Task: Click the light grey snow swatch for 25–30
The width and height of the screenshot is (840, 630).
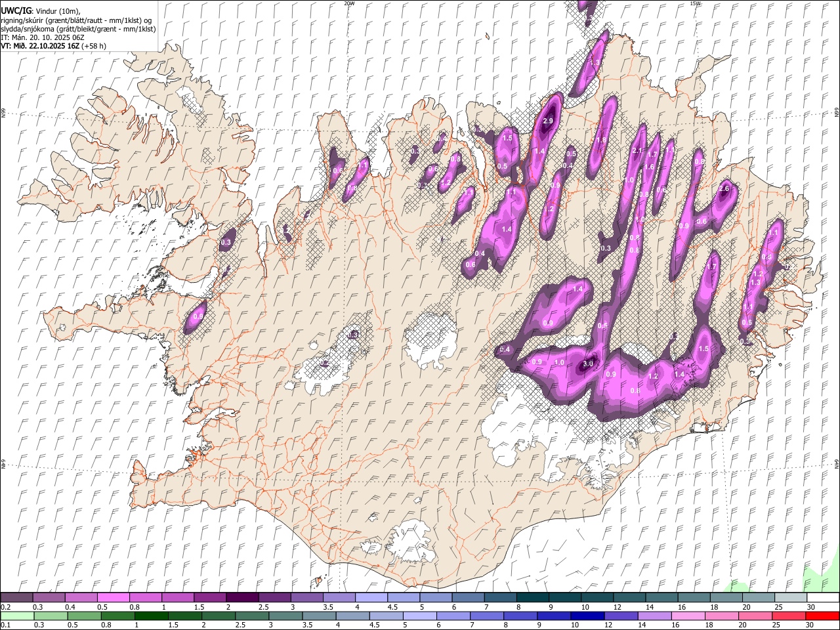Action: pyautogui.click(x=790, y=597)
